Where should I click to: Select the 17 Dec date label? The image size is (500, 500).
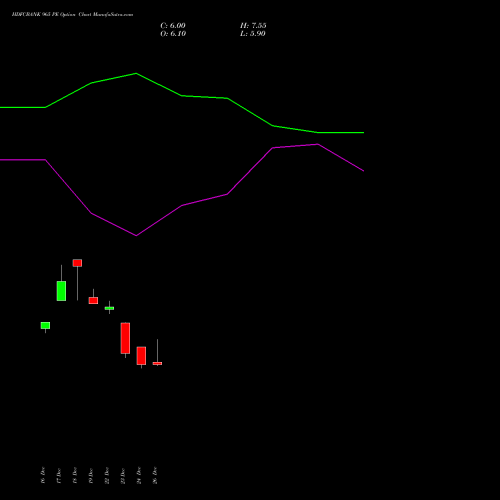[x=59, y=475]
